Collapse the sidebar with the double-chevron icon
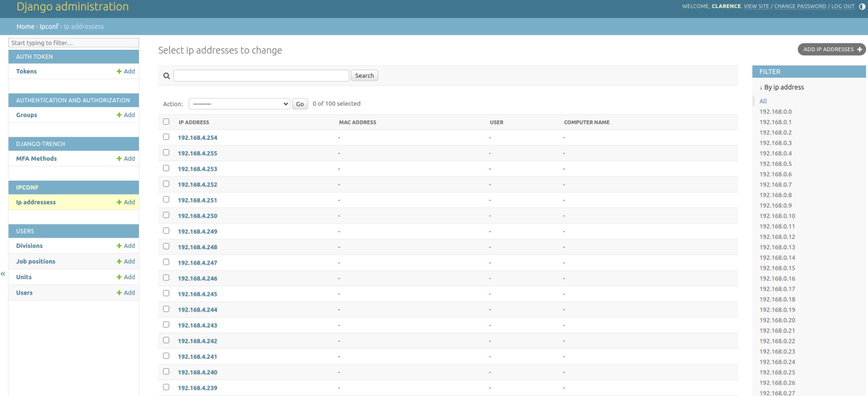The height and width of the screenshot is (396, 868). point(3,274)
